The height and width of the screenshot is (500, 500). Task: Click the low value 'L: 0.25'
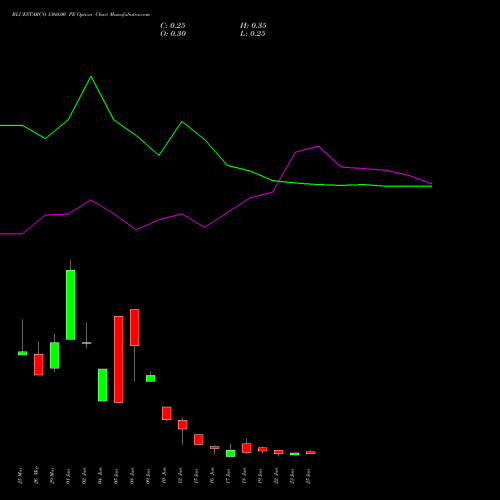point(253,34)
